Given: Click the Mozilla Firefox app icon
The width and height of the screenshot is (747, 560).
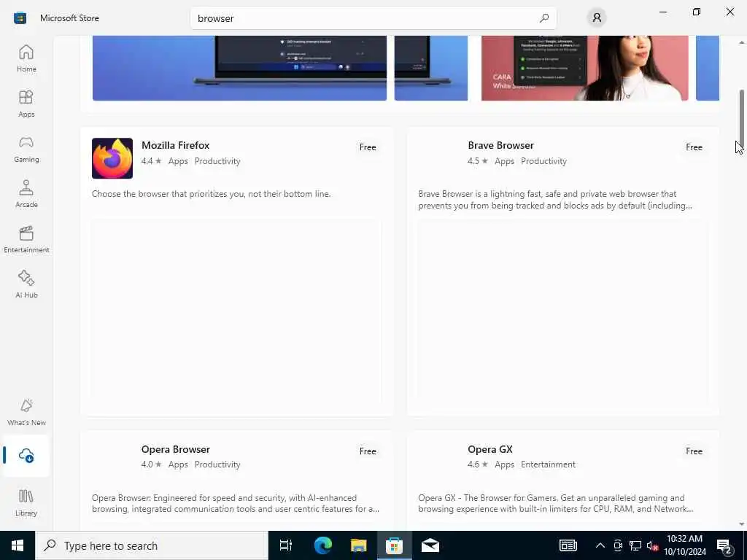Looking at the screenshot, I should tap(112, 158).
